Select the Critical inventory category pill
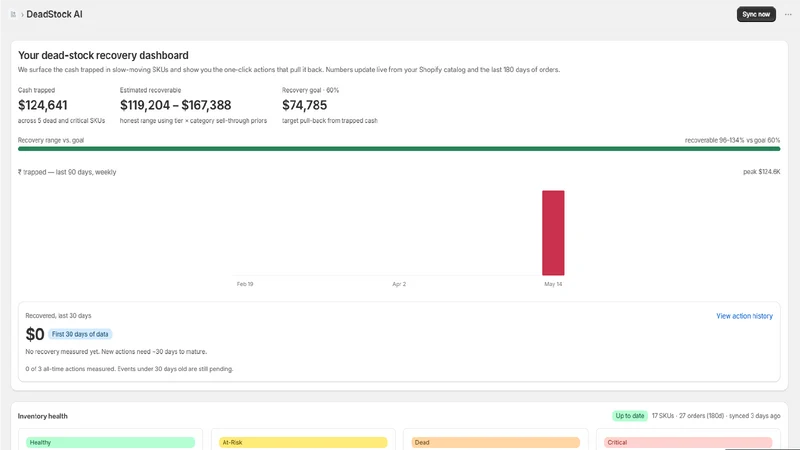 click(x=688, y=442)
